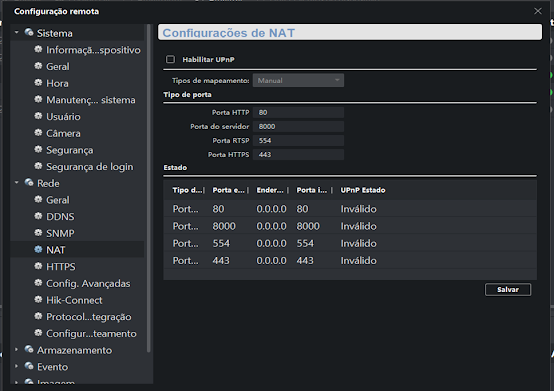Screen dimensions: 554x391
Task: Collapse the Rede tree section
Action: click(17, 183)
